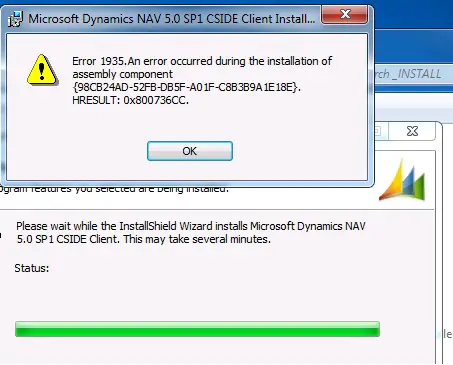Click the "Error 1935.An error occurred" message line

(x=202, y=61)
